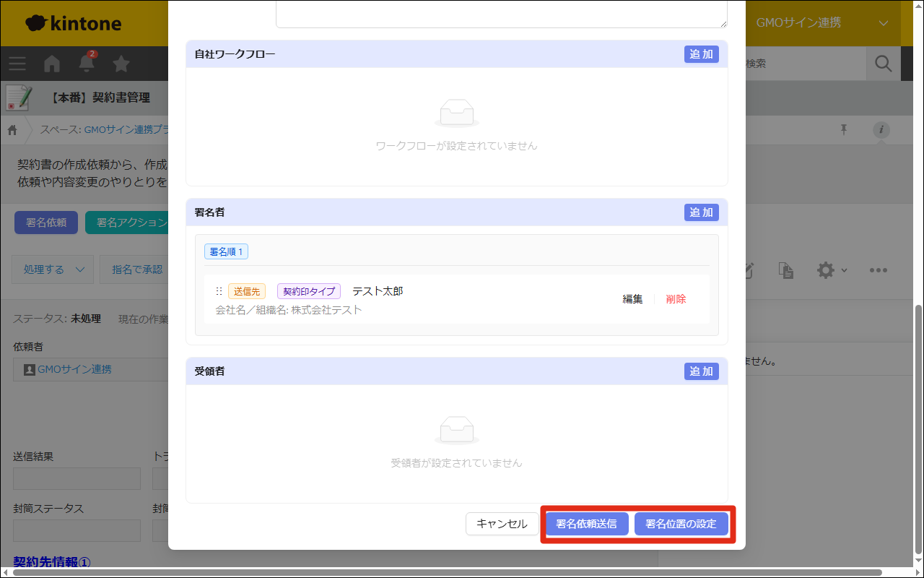Click 追加 in 自社ワークフロー section
Image resolution: width=924 pixels, height=578 pixels.
point(701,54)
